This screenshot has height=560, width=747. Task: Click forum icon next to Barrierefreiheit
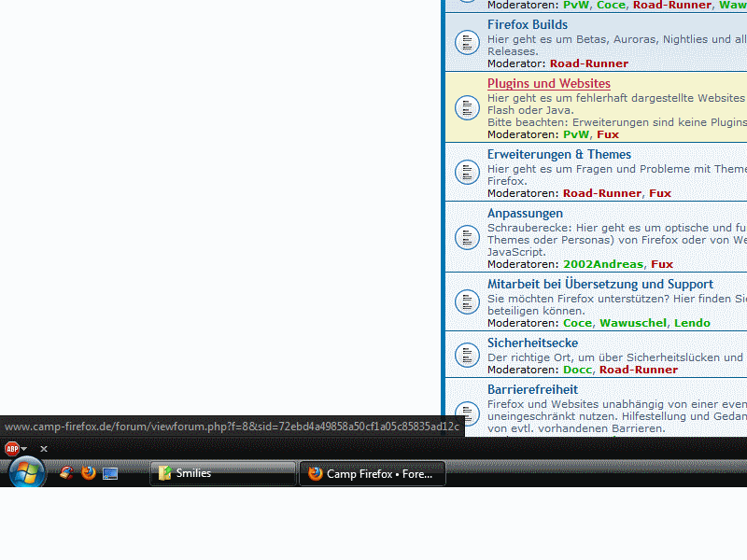pos(467,413)
